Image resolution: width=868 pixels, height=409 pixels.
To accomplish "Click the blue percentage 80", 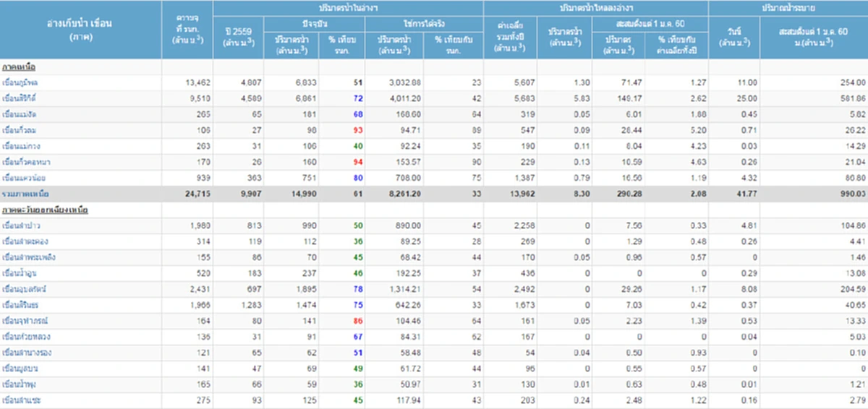I will [359, 178].
